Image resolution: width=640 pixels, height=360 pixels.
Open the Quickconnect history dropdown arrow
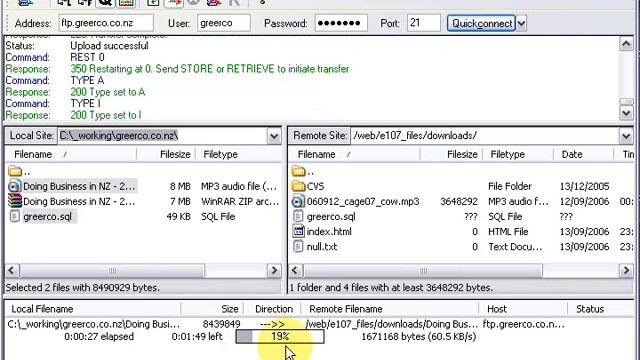(x=521, y=23)
